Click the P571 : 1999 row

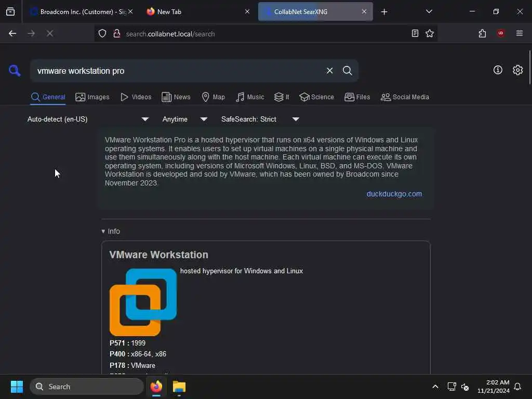(x=127, y=343)
